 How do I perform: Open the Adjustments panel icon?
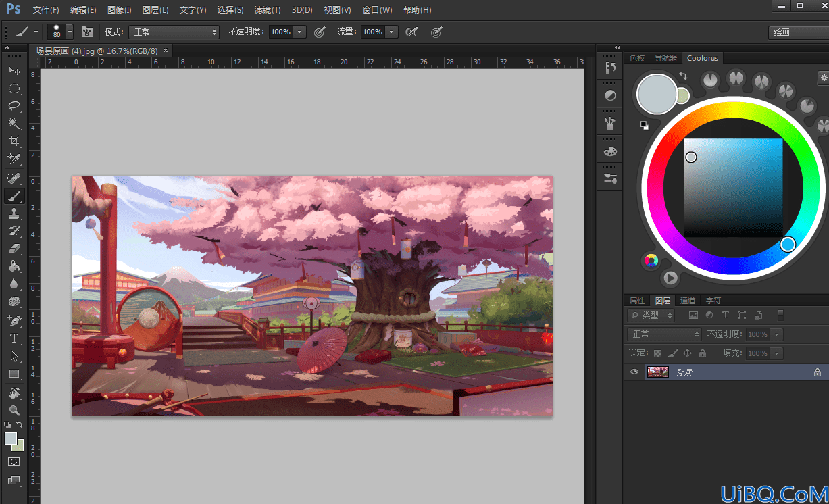pos(610,95)
